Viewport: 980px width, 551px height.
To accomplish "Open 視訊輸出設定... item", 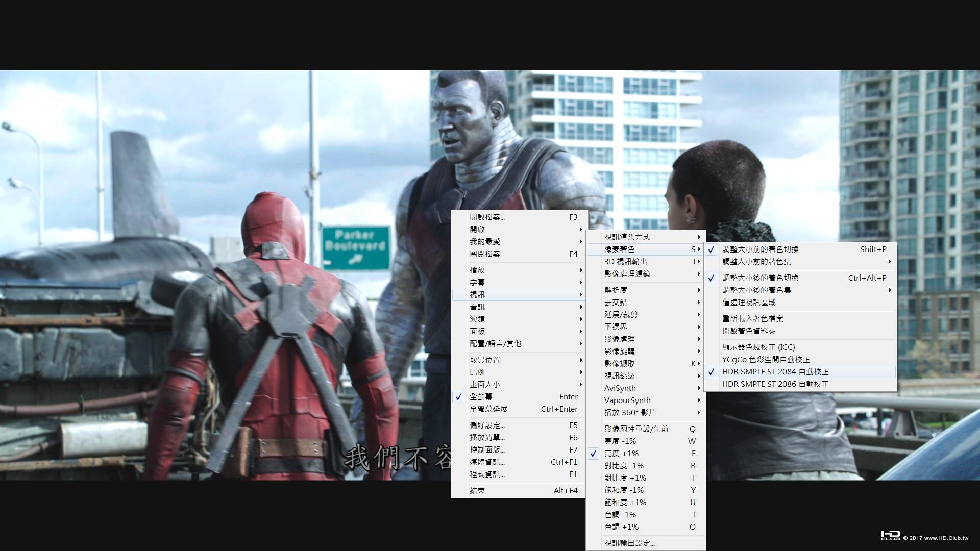I will coord(629,543).
